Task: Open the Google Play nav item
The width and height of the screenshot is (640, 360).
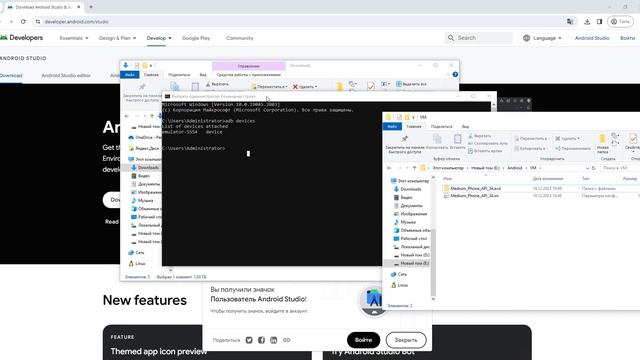Action: pos(196,38)
